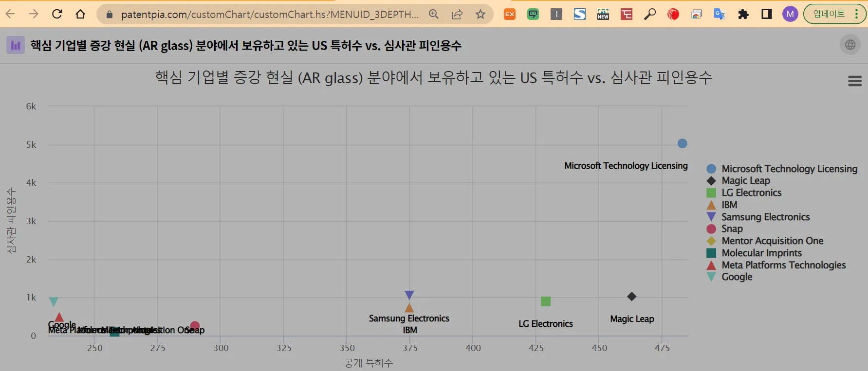The height and width of the screenshot is (371, 868).
Task: Open the cast media extension icon
Action: coord(697,14)
